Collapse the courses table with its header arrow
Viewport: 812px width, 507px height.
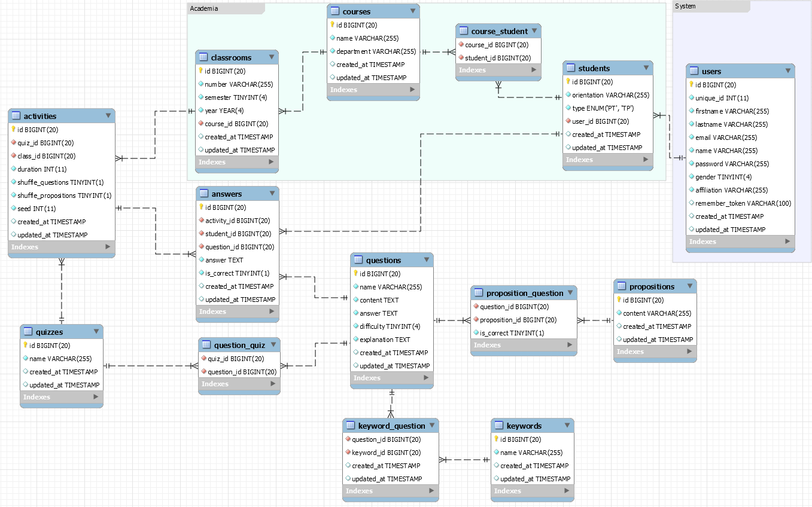tap(413, 11)
